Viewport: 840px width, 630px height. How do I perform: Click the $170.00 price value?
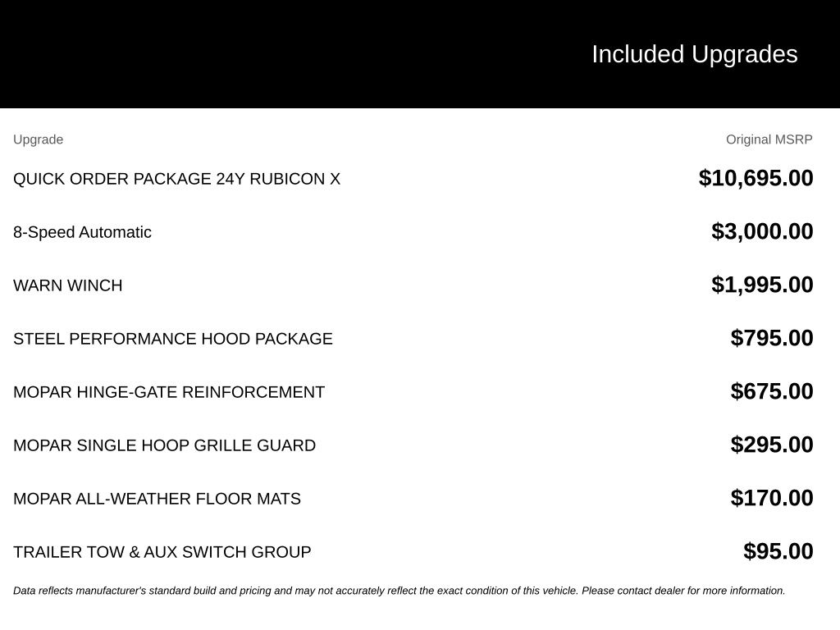[771, 498]
